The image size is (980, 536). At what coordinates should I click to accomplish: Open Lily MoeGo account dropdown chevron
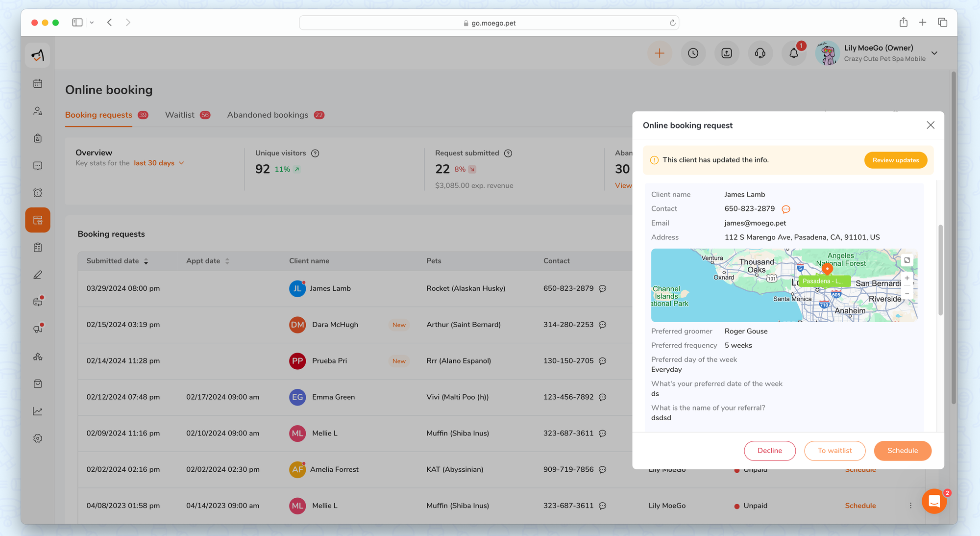click(934, 53)
